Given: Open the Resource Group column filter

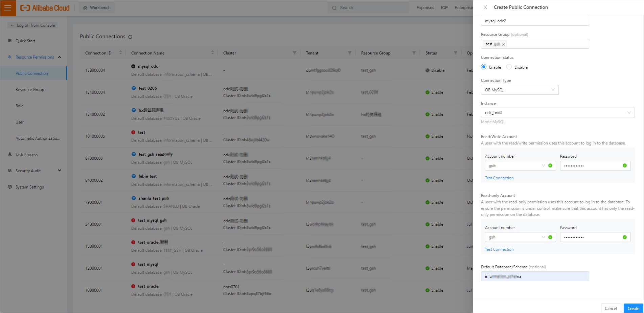Looking at the screenshot, I should tap(414, 53).
